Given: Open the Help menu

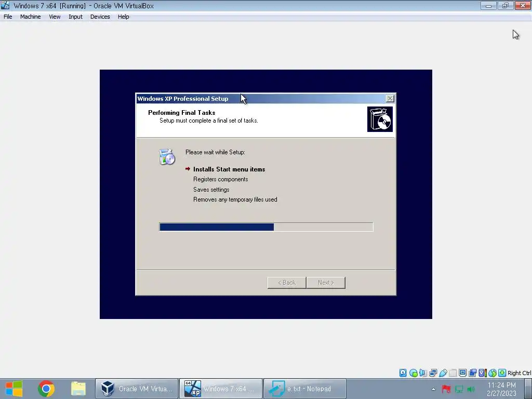Looking at the screenshot, I should tap(123, 17).
